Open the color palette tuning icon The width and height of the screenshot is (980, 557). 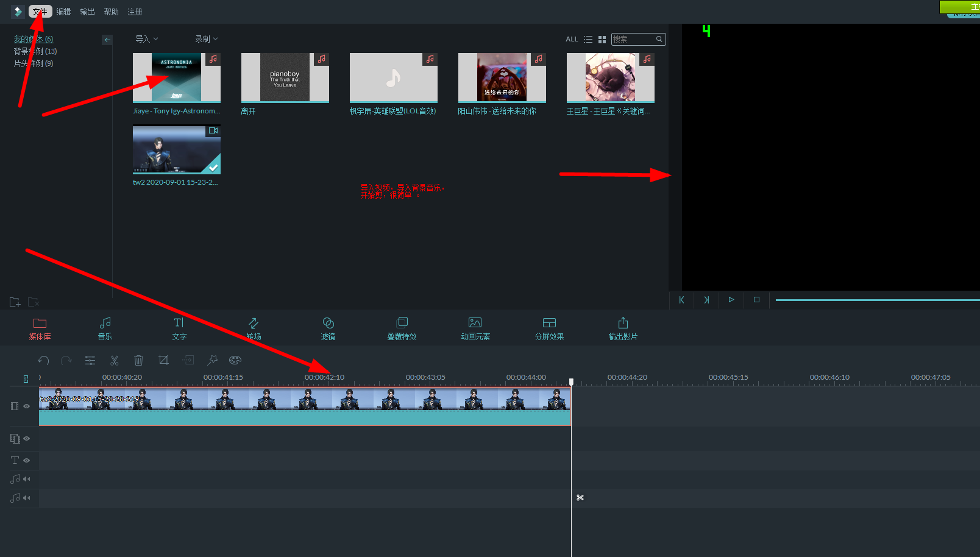(235, 360)
